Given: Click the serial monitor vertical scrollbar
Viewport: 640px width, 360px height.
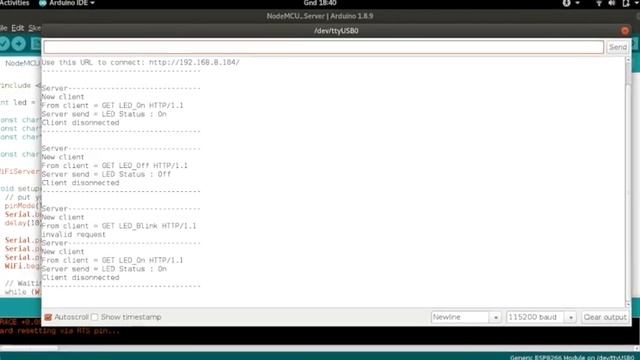Looking at the screenshot, I should click(x=628, y=182).
